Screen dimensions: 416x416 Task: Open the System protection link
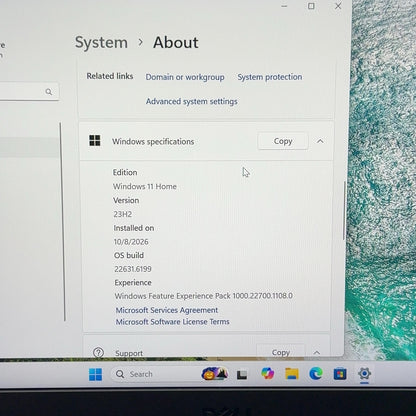(270, 77)
